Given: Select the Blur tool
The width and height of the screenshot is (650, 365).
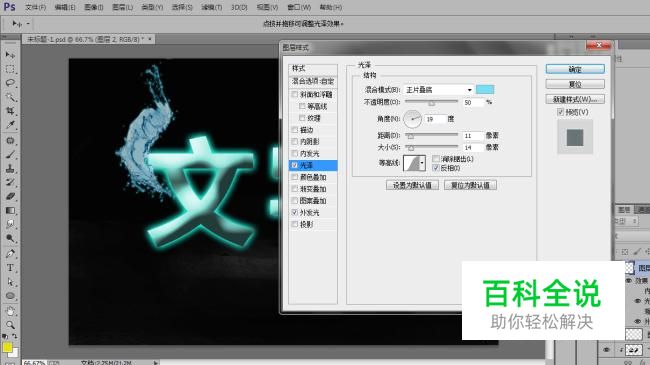Looking at the screenshot, I should (10, 224).
